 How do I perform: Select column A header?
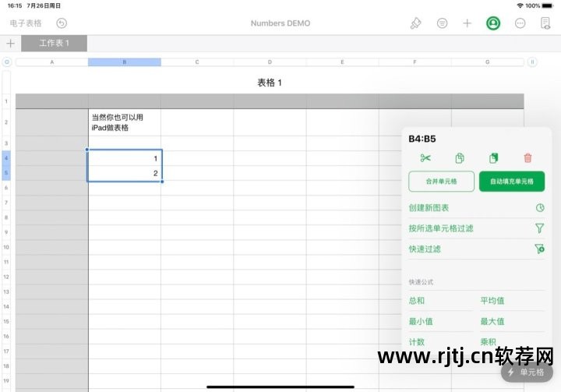(x=52, y=62)
